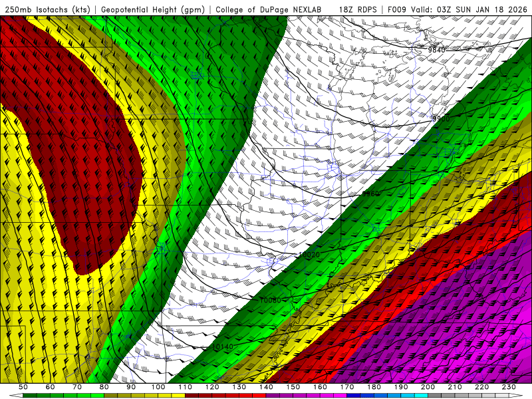
Task: Click the '18Z RDPS' model run label
Action: pyautogui.click(x=358, y=10)
